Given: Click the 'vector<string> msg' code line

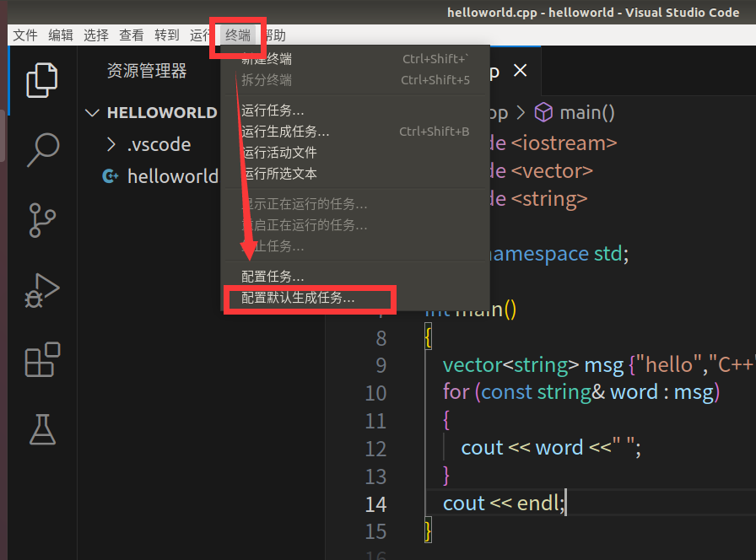Looking at the screenshot, I should tap(598, 365).
